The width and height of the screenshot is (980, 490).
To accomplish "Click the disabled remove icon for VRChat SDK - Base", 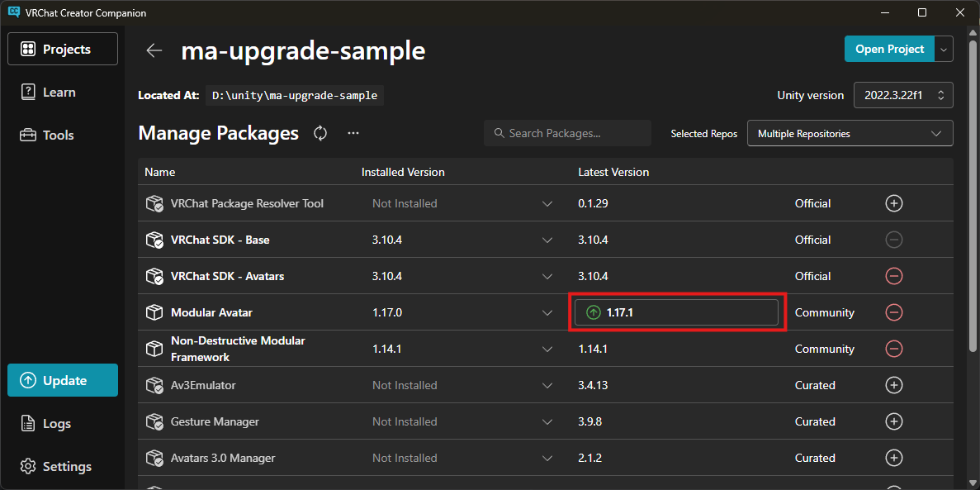I will click(x=894, y=240).
